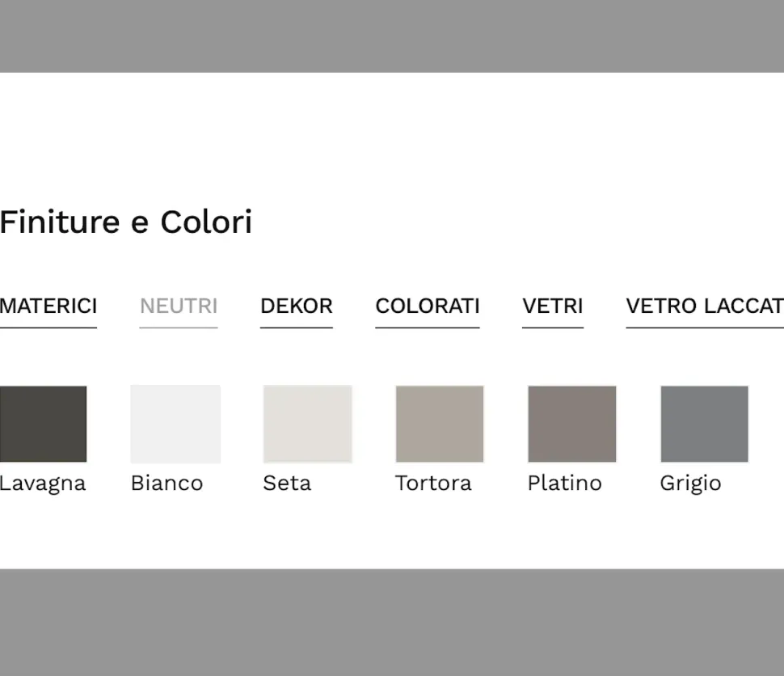Select the Lavagna color swatch
Screen dimensions: 784x676
click(43, 423)
